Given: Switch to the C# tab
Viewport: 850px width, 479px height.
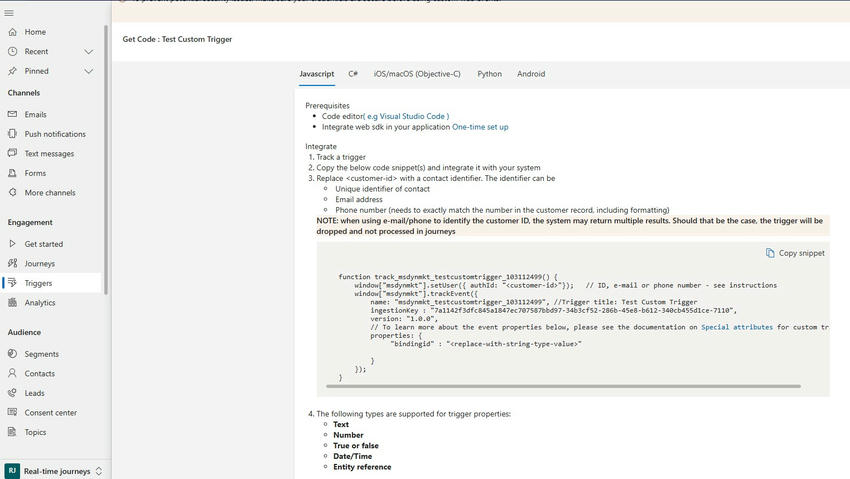Looking at the screenshot, I should click(353, 74).
